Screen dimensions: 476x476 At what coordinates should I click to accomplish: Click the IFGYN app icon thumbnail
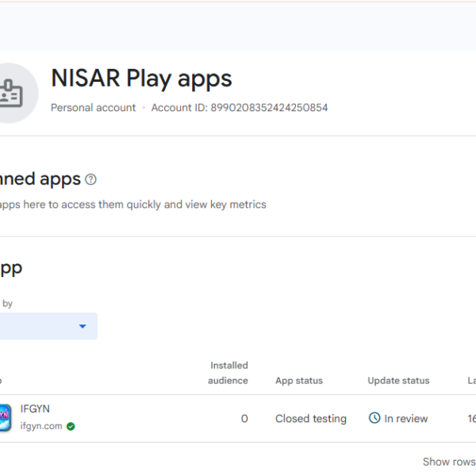click(6, 417)
